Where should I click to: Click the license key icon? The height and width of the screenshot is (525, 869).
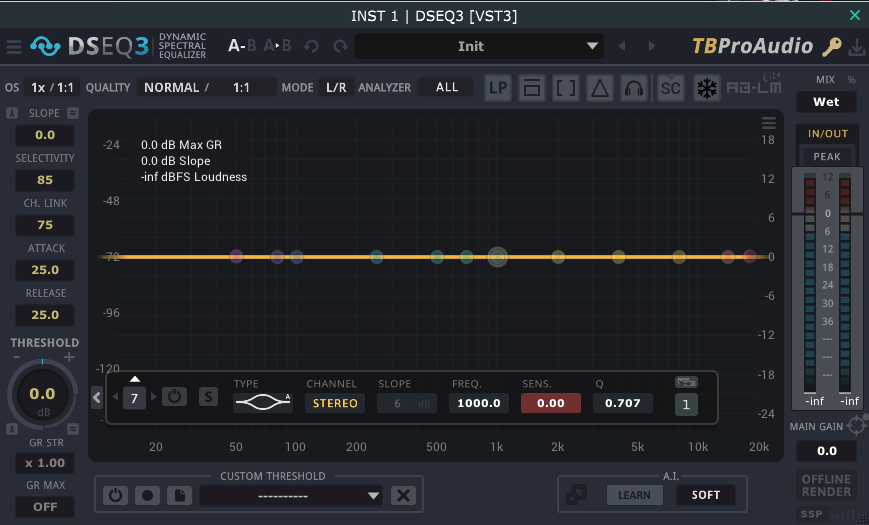coord(831,47)
